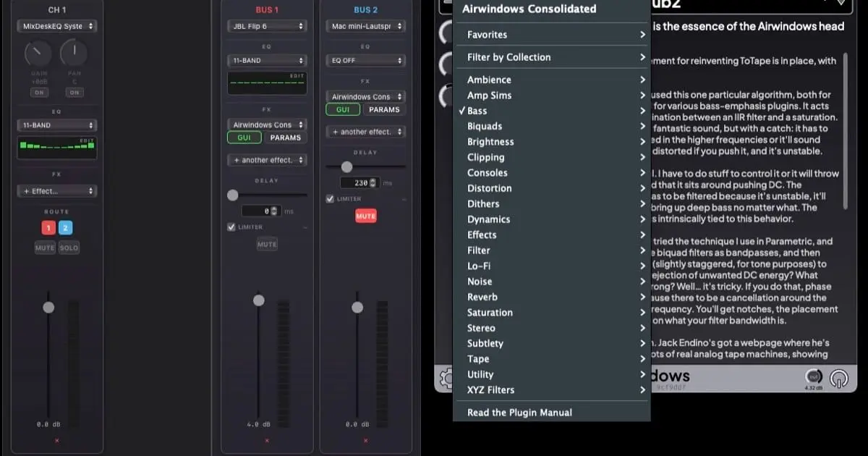Open the BUS 2 Mac mini output dropdown

coord(365,26)
